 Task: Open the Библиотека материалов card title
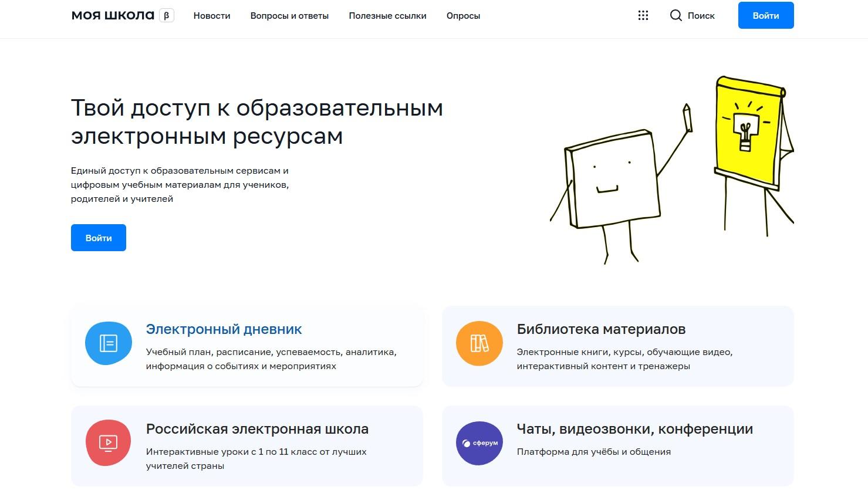(601, 329)
